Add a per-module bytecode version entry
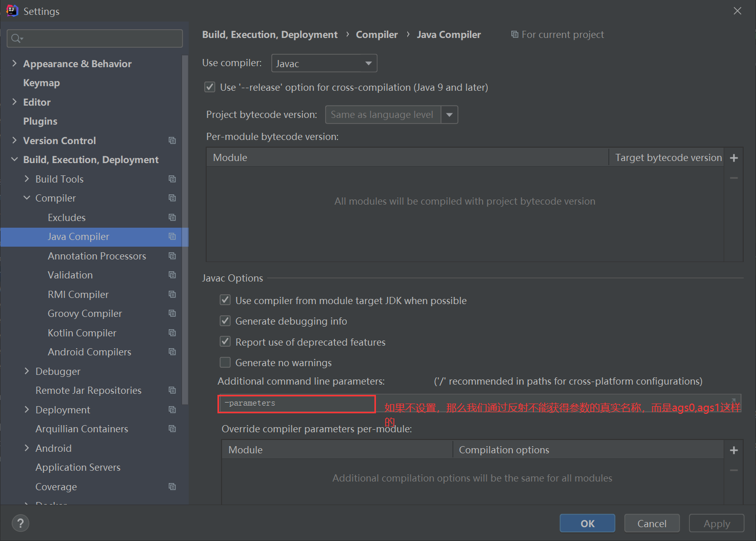 734,158
